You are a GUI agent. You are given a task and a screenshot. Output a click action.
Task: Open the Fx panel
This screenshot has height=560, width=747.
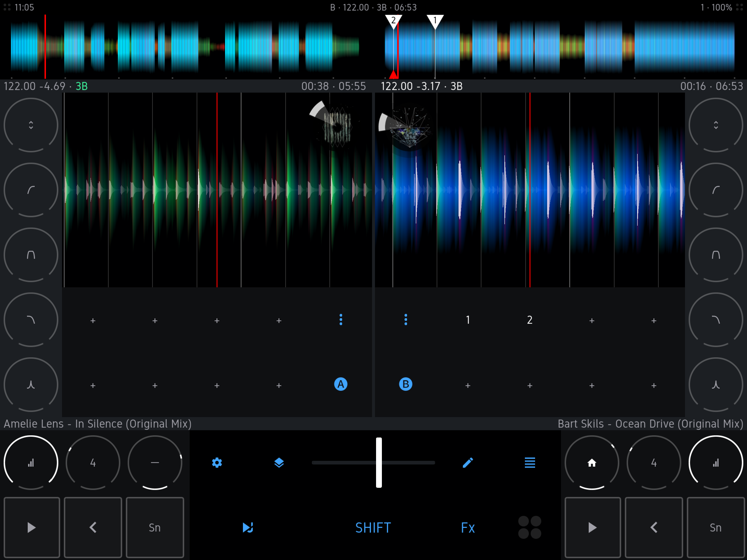click(468, 528)
